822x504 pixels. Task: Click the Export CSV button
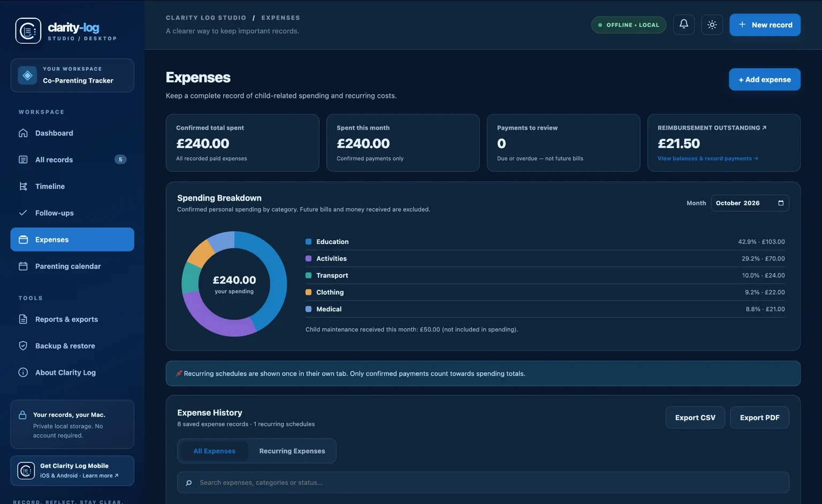[x=695, y=418]
